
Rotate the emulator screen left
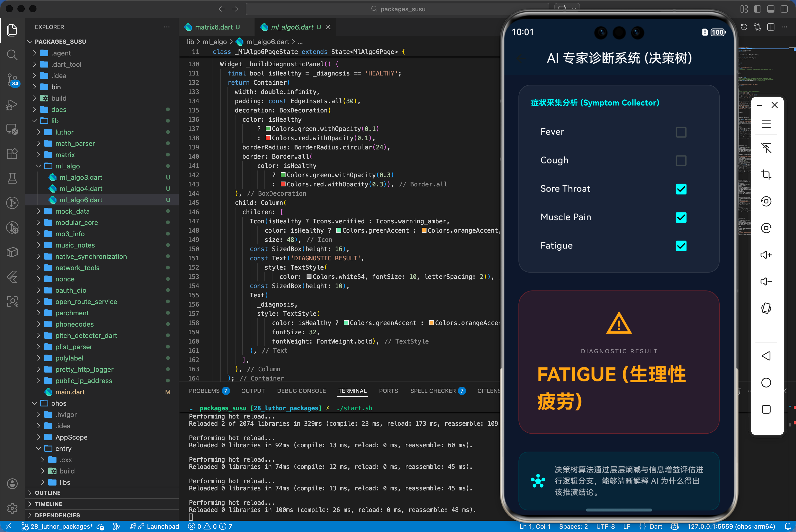coord(766,201)
